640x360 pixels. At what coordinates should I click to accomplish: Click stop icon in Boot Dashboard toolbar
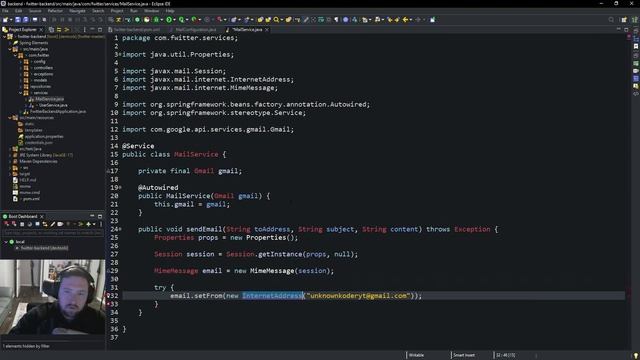(22, 224)
